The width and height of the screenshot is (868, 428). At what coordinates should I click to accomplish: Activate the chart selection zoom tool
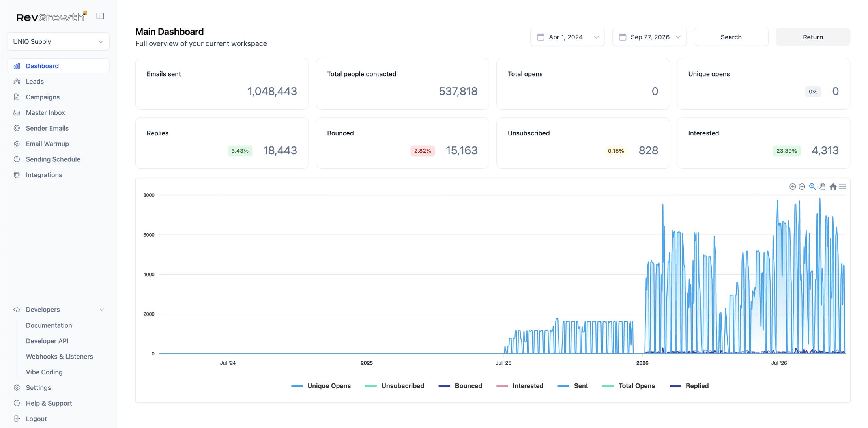point(812,187)
